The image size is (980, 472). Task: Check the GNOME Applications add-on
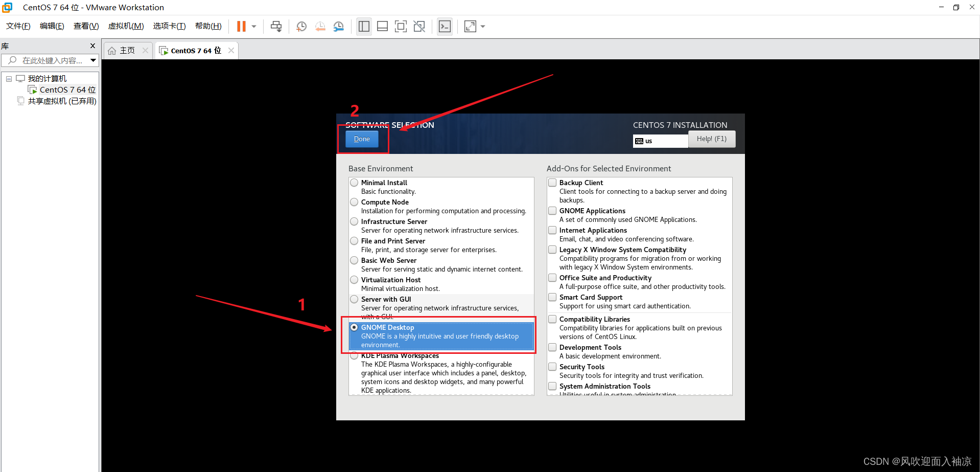coord(552,211)
